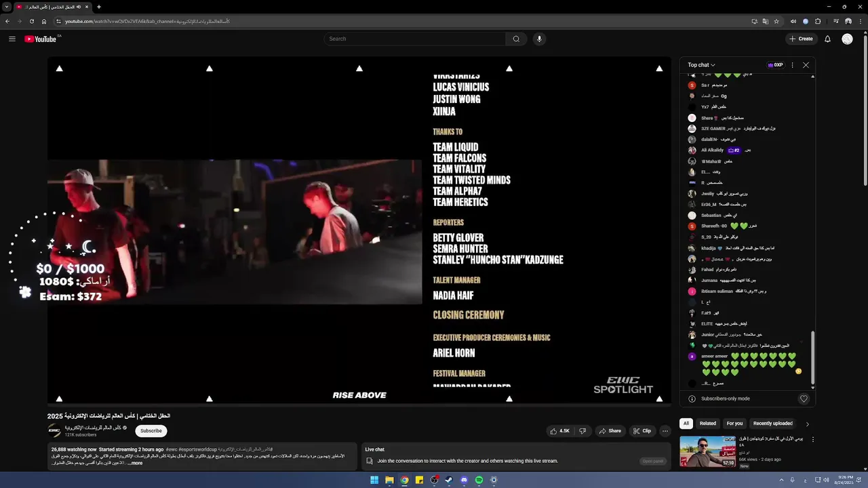
Task: Open the tab search dropdown arrow
Action: [7, 7]
